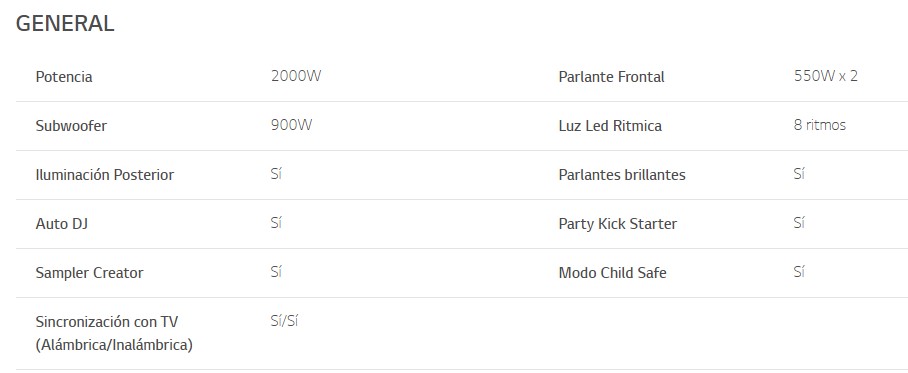Click the Sí value for Modo Child Safe
Viewport: 908px width, 373px height.
(x=800, y=272)
